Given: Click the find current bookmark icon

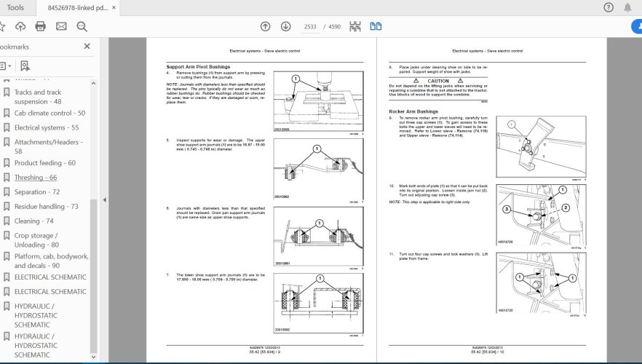Looking at the screenshot, I should 25,66.
